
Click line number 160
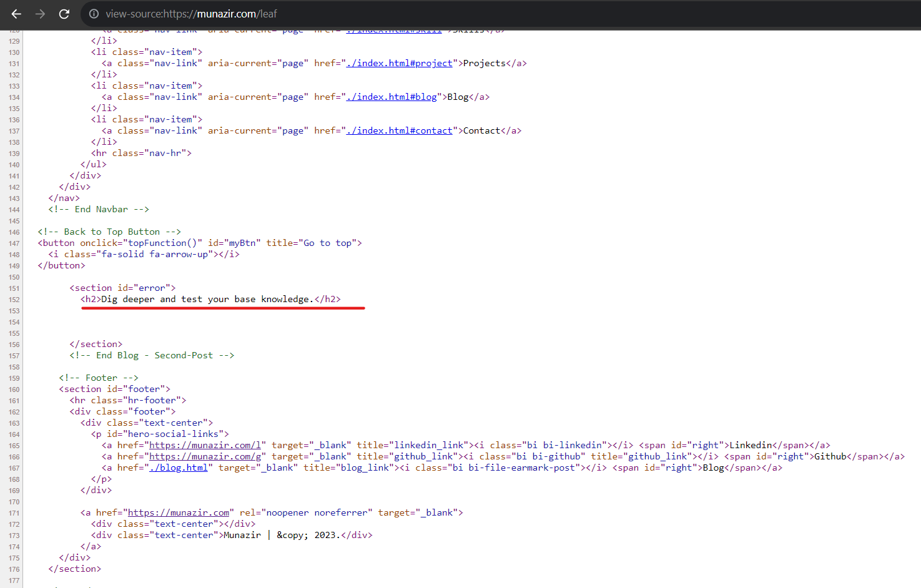tap(14, 388)
